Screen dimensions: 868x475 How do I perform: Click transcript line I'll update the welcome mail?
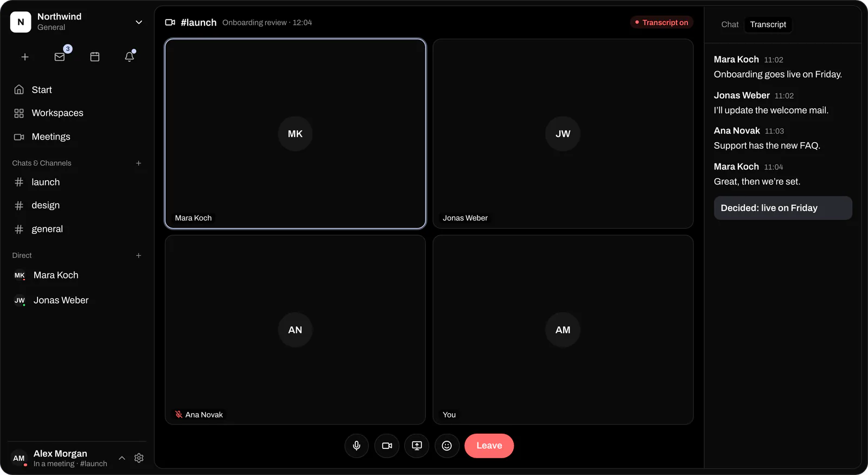771,110
